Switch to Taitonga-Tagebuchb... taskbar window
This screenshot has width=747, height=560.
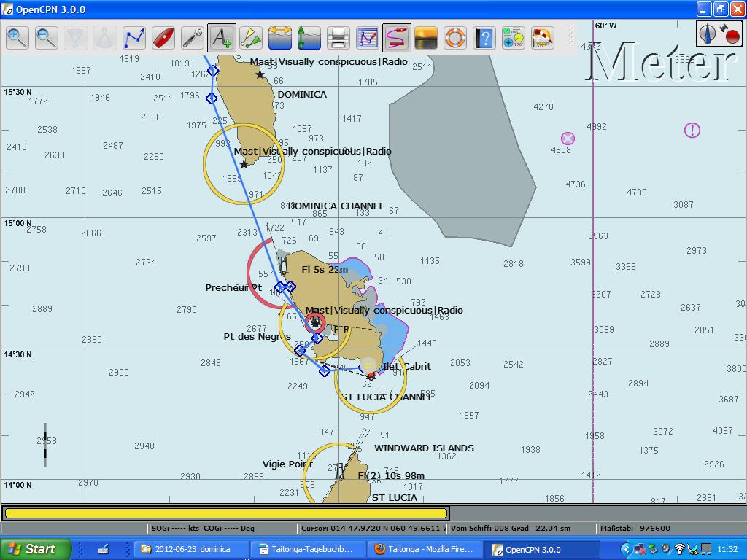[309, 549]
